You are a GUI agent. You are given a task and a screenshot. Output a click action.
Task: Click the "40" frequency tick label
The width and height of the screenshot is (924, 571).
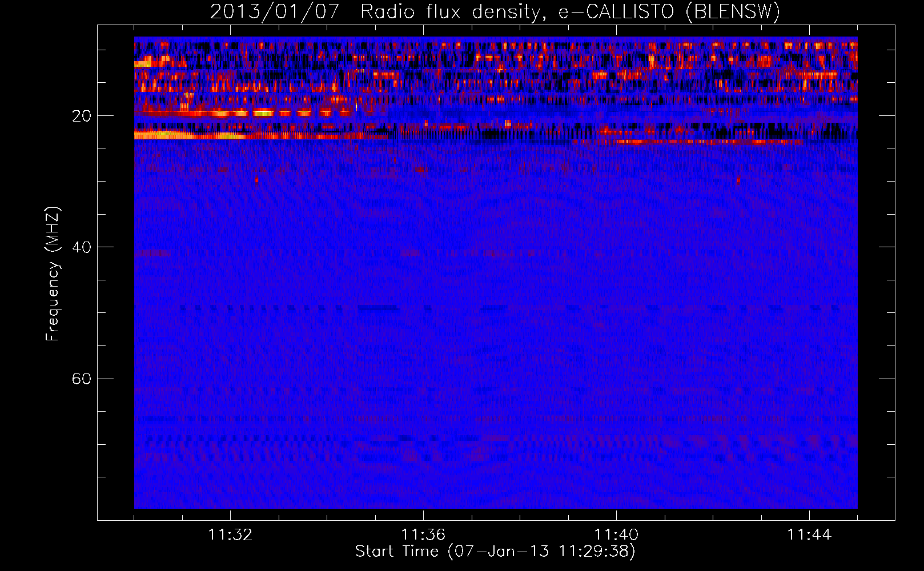[x=81, y=247]
